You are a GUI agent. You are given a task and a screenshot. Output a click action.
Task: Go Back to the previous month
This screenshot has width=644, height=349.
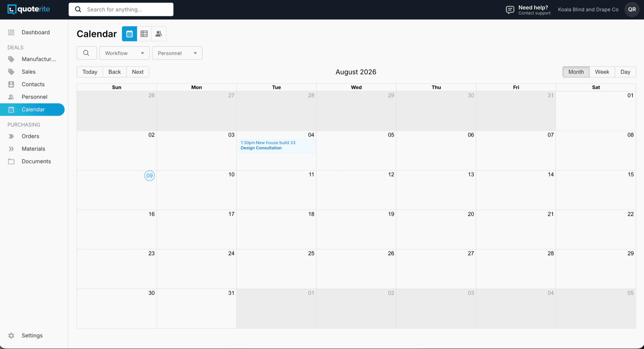115,72
